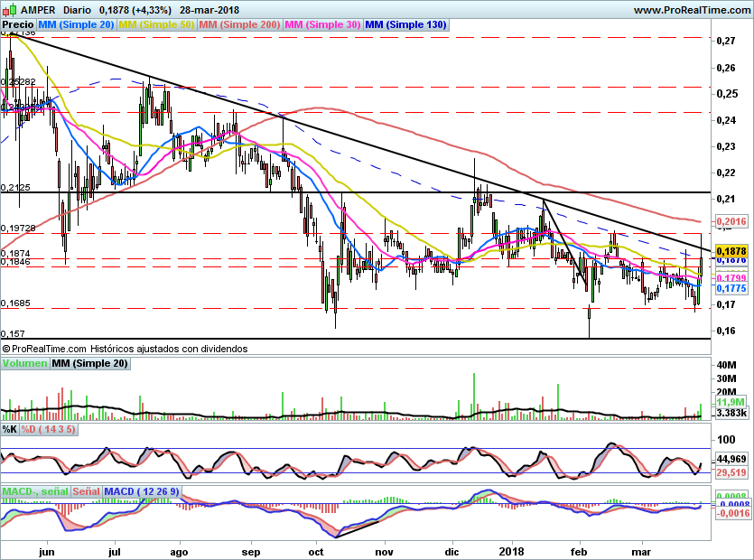Click the 0,27 price axis label

tap(726, 41)
